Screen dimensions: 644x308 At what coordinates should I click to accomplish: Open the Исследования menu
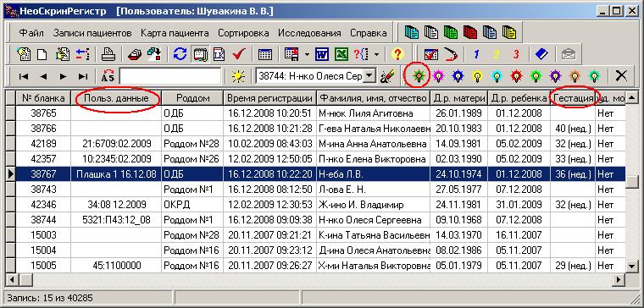click(x=309, y=33)
